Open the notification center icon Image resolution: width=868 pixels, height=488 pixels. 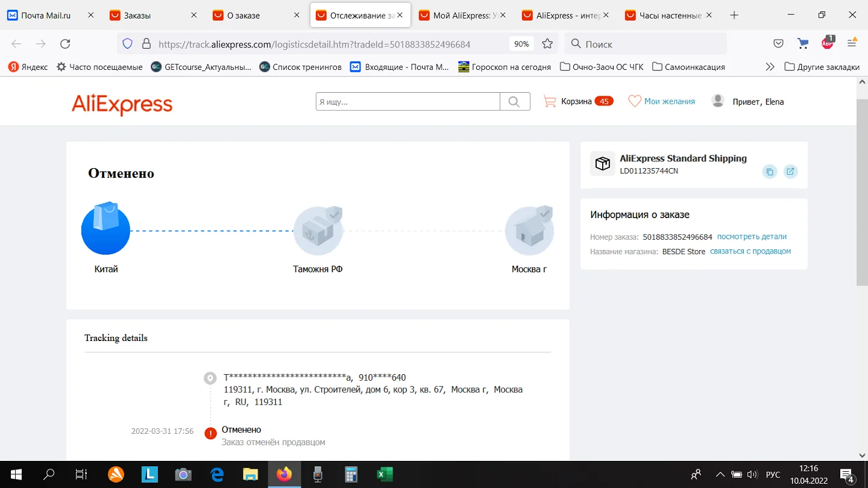846,474
